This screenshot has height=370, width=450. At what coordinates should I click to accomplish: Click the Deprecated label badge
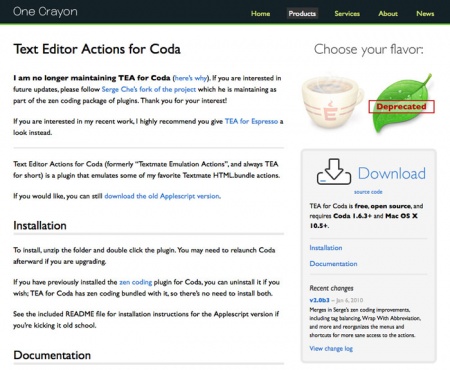coord(401,107)
